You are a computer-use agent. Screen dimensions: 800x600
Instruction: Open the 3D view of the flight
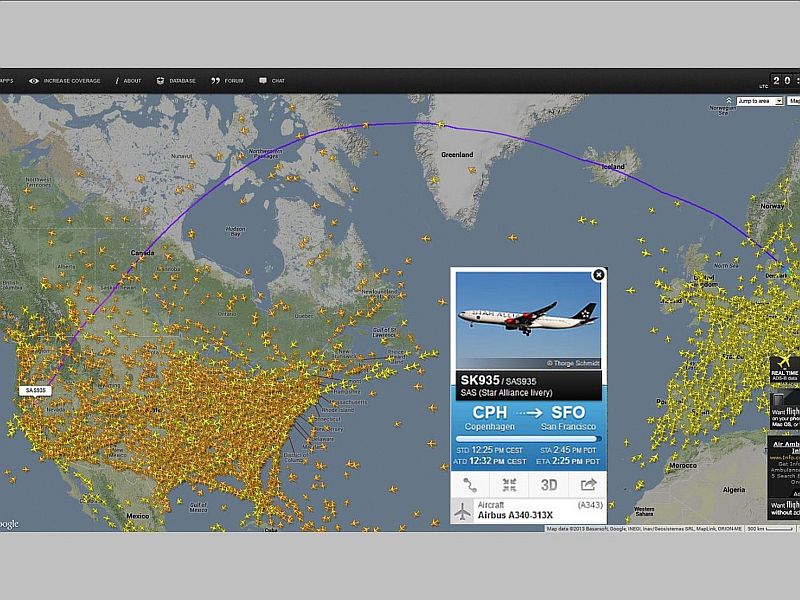548,485
